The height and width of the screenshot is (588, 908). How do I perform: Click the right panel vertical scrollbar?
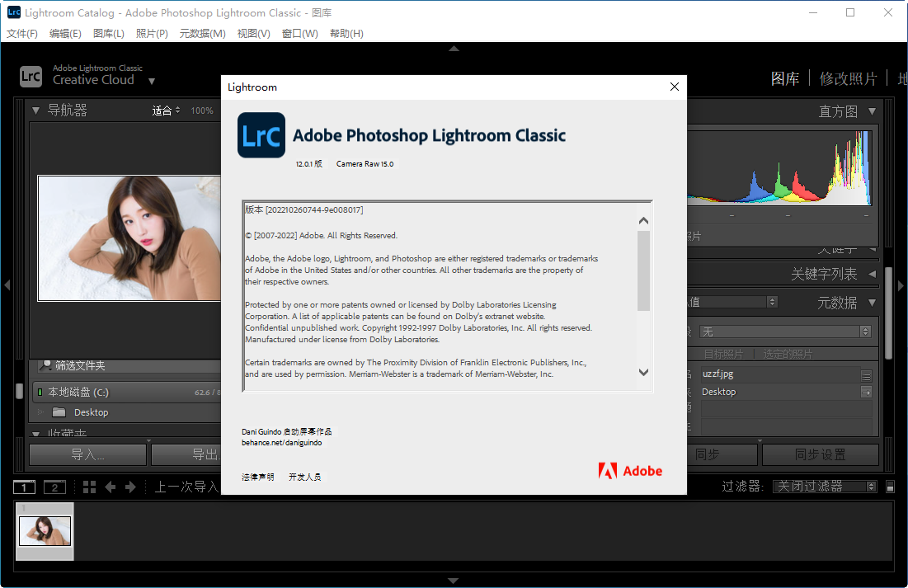click(x=888, y=313)
